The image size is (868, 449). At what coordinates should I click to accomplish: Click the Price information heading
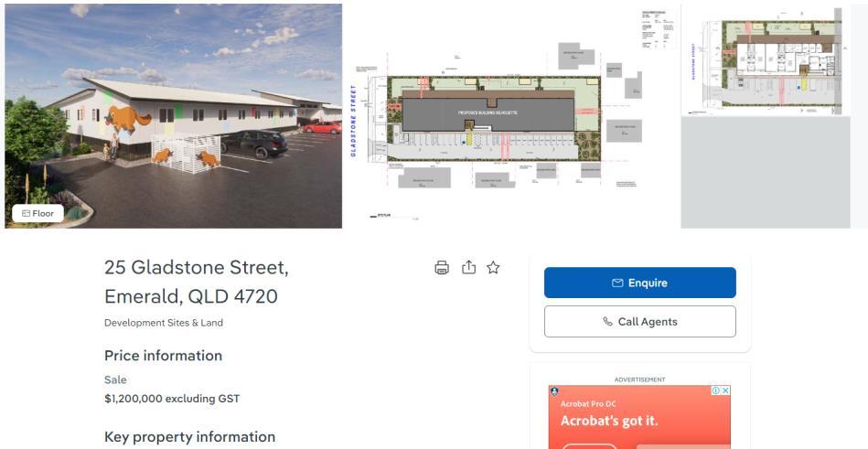pyautogui.click(x=164, y=356)
